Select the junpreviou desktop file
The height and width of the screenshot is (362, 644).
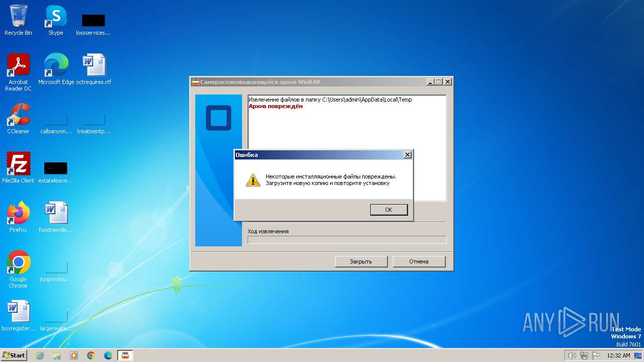click(x=56, y=271)
